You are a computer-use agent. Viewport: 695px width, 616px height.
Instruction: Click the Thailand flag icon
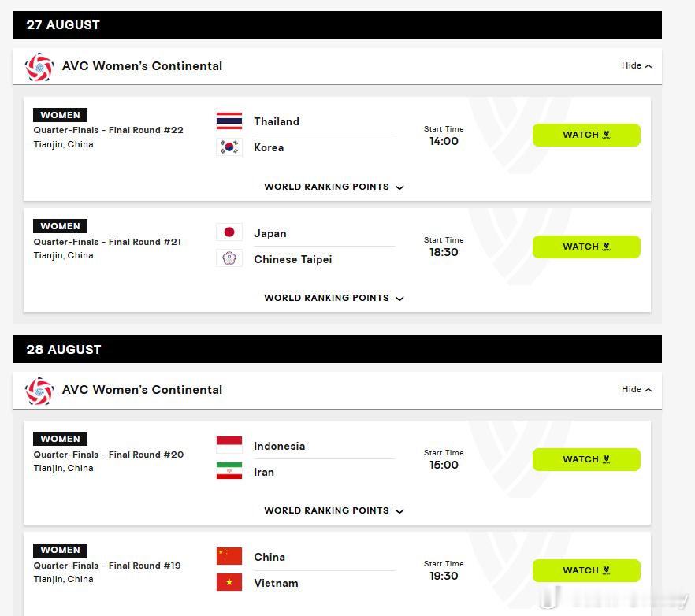pos(229,121)
